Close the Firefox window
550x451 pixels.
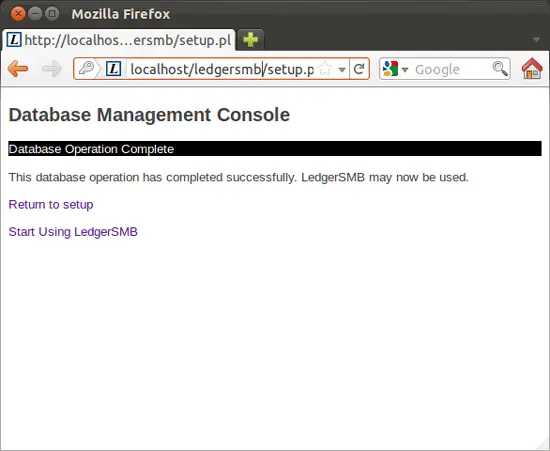[x=18, y=14]
